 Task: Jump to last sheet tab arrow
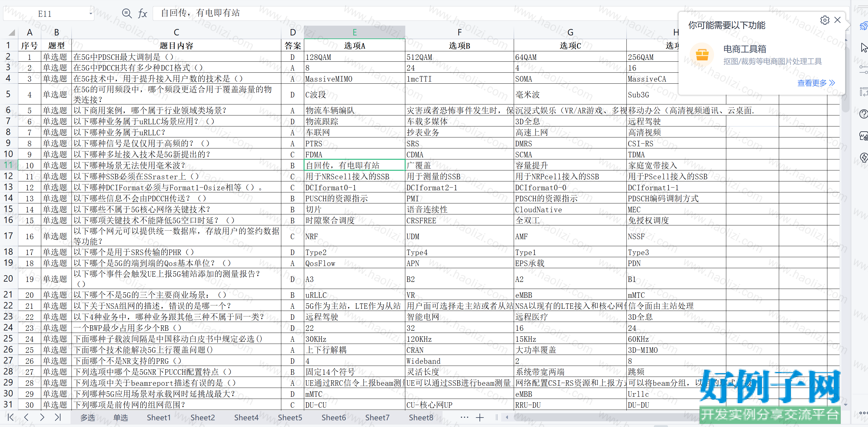pos(58,417)
